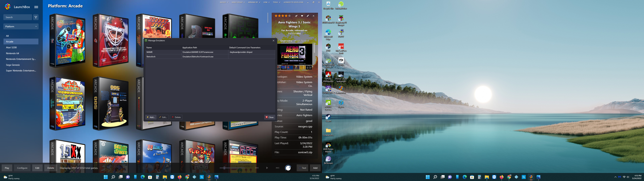Image resolution: width=644 pixels, height=181 pixels.
Task: Select All in the platform list
Action: tap(21, 36)
